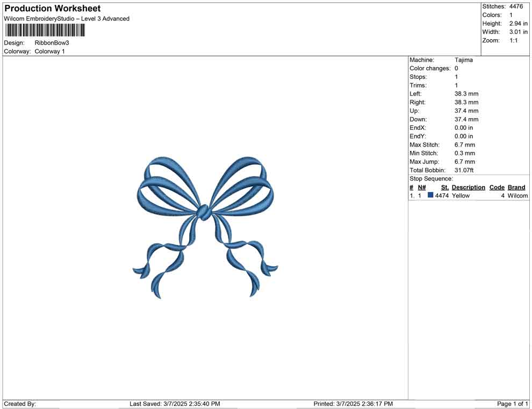Click the Wilcom EmbroideryStudio Level 3 label
This screenshot has height=409, width=532.
click(x=66, y=18)
